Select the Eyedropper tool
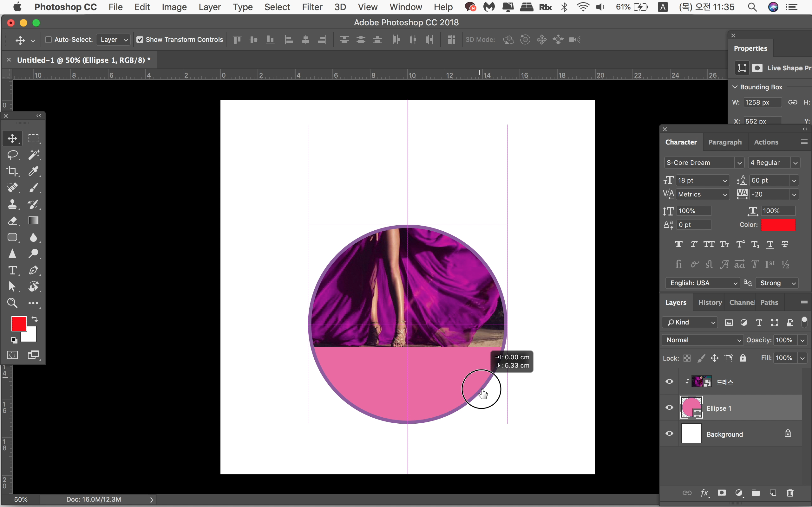Image resolution: width=812 pixels, height=507 pixels. point(33,171)
